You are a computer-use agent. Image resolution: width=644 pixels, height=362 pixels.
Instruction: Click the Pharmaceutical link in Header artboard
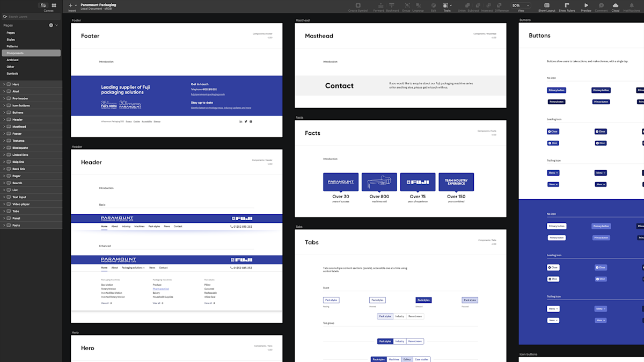(160, 289)
